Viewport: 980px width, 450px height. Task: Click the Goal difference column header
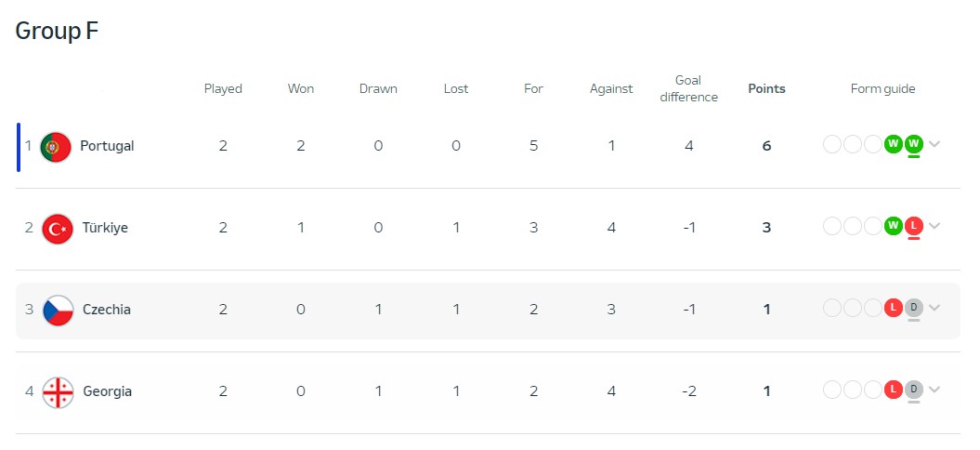pos(688,89)
